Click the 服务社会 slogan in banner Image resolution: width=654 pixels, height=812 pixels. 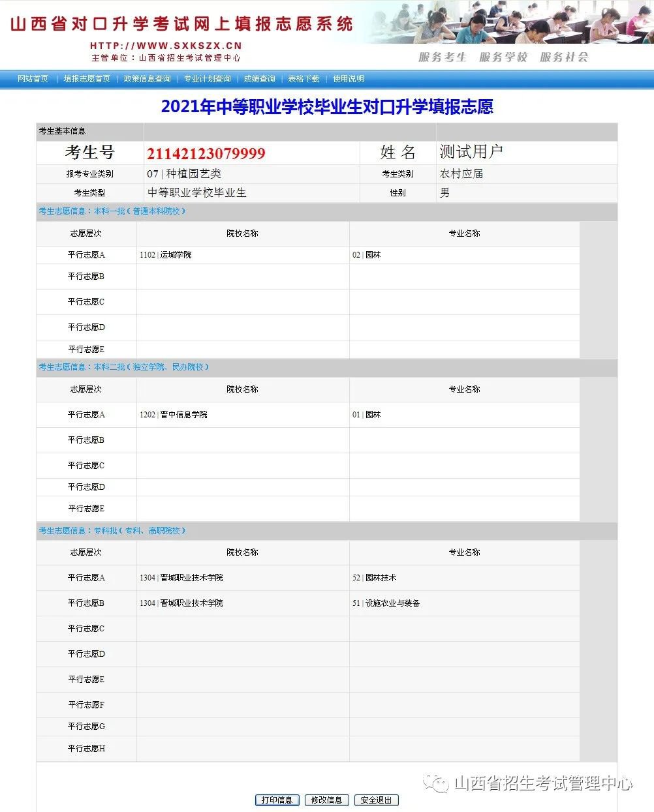(x=564, y=57)
